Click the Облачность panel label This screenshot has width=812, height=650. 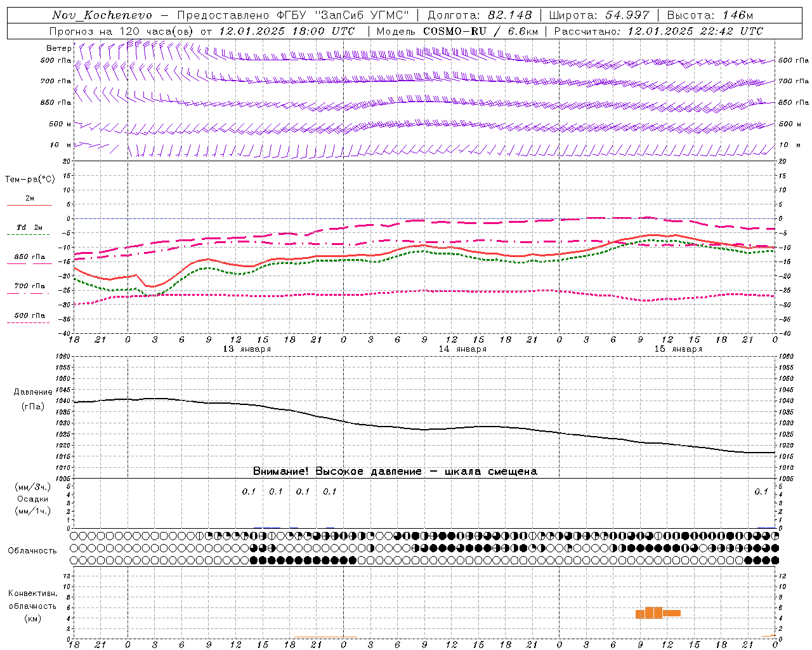[x=32, y=551]
